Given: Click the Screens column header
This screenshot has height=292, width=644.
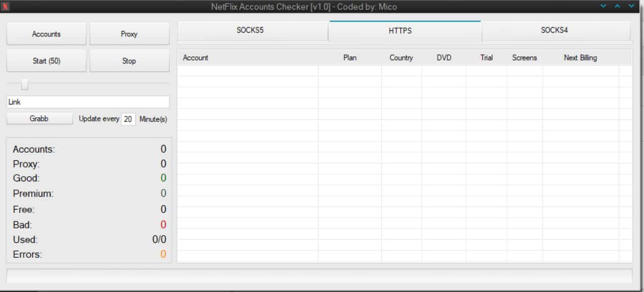Looking at the screenshot, I should pos(524,58).
